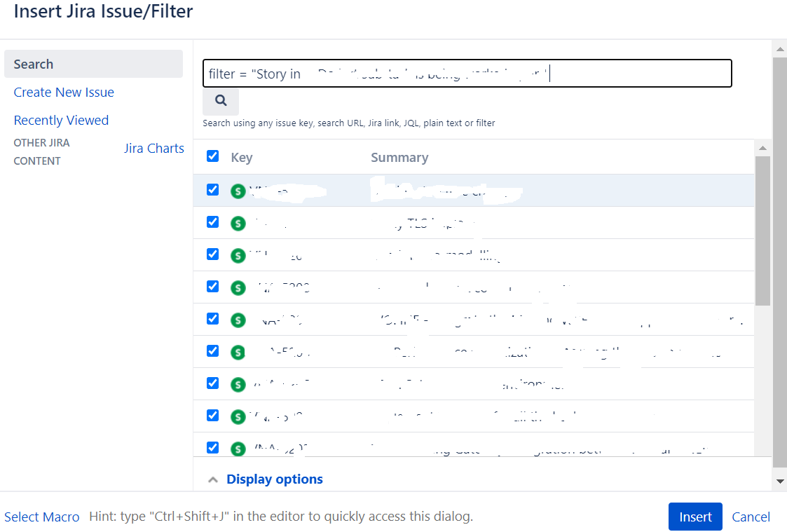Viewport: 787px width, 532px height.
Task: Uncheck the first result row checkbox
Action: 213,190
